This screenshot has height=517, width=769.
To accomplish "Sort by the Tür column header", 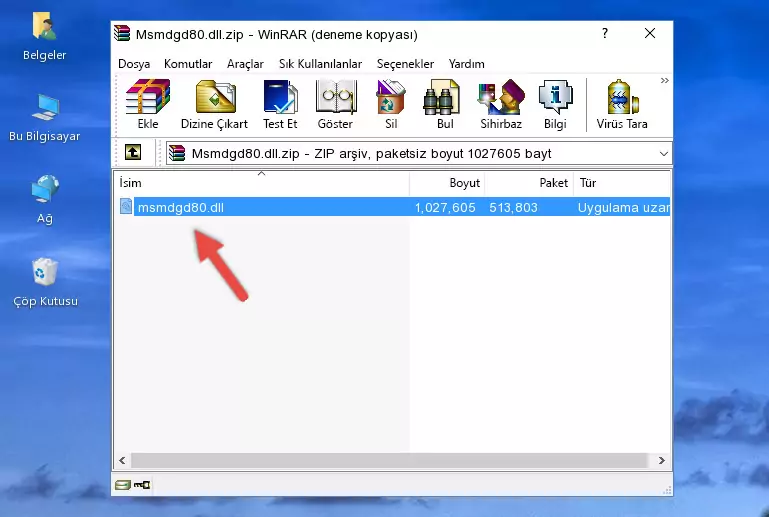I will (x=621, y=182).
